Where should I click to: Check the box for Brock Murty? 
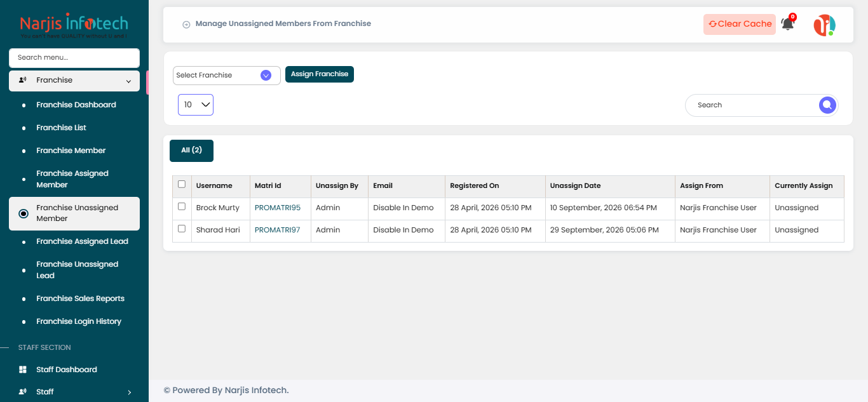pos(182,206)
